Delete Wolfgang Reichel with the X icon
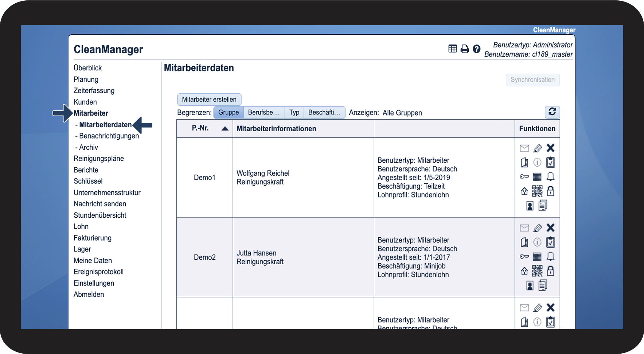644x354 pixels. pos(551,148)
